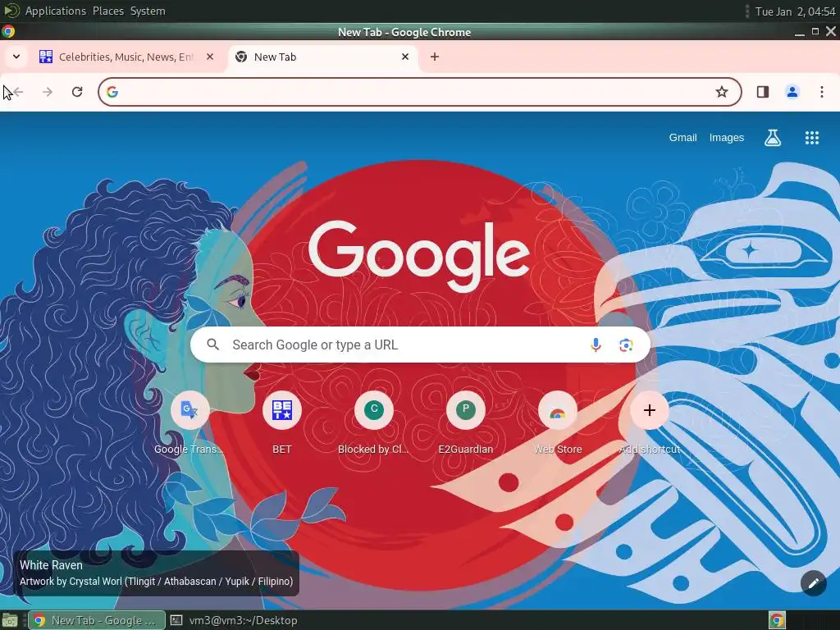840x630 pixels.
Task: Bookmark this tab with the star icon
Action: (x=722, y=92)
